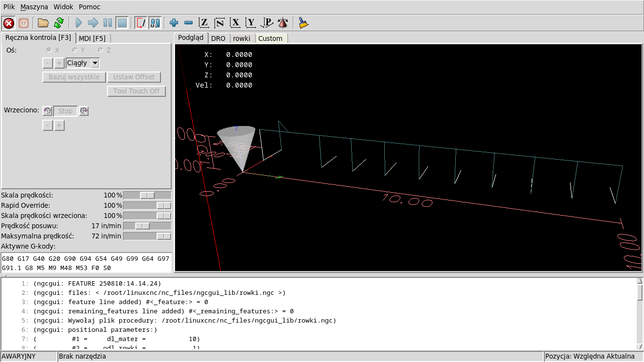
Task: Switch to Ręczna kontrola [F3] tab
Action: (x=38, y=37)
